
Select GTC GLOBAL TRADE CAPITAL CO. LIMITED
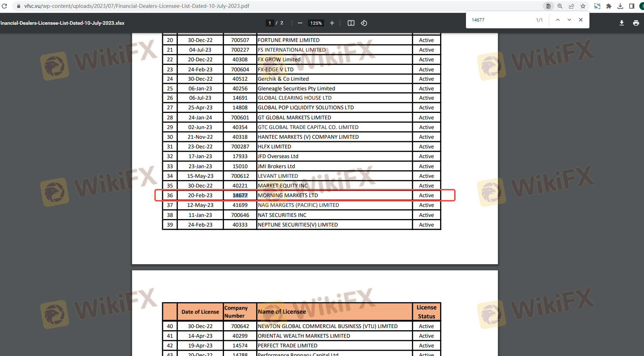pos(308,127)
